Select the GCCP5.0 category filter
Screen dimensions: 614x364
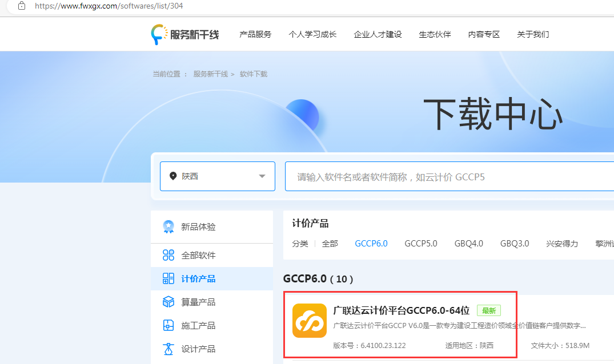coord(421,244)
